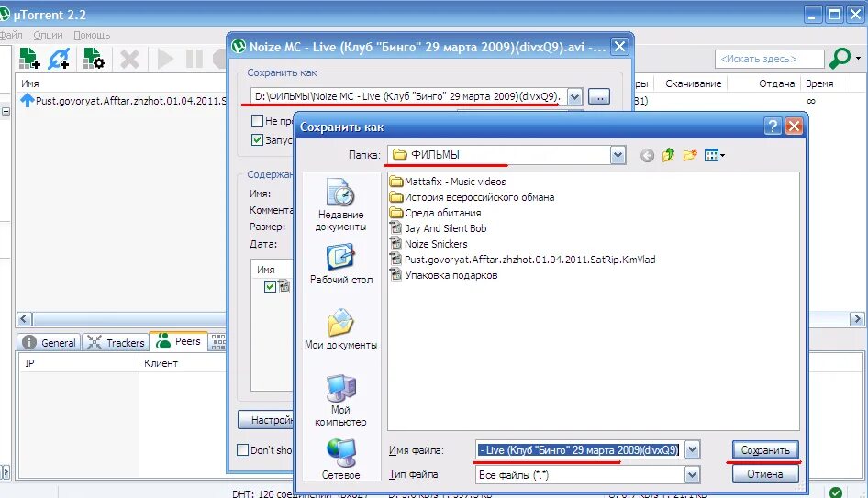Toggle the file checkbox in contents list
The width and height of the screenshot is (868, 498).
point(270,286)
